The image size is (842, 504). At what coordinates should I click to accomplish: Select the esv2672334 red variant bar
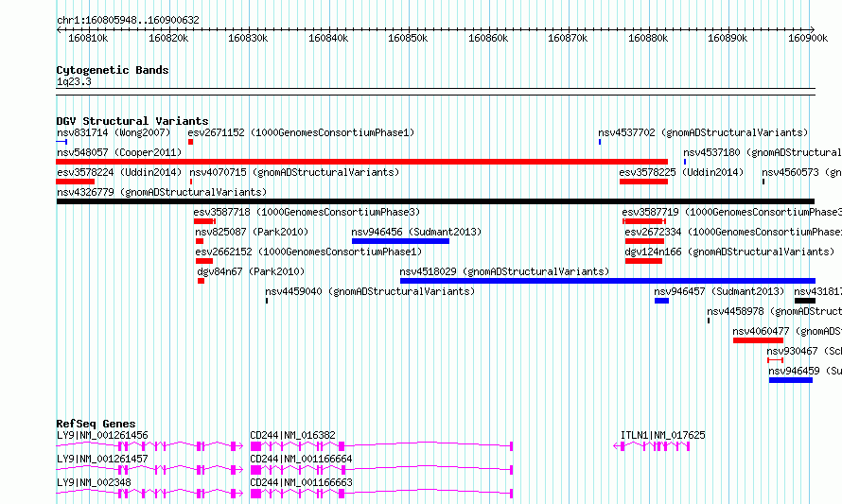point(644,241)
